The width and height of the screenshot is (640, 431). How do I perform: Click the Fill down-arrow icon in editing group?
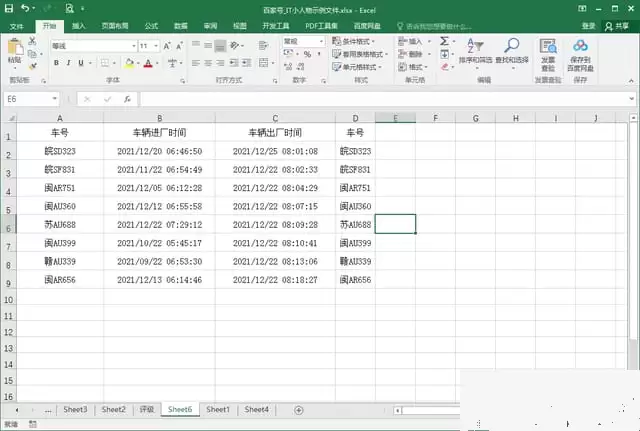[445, 54]
